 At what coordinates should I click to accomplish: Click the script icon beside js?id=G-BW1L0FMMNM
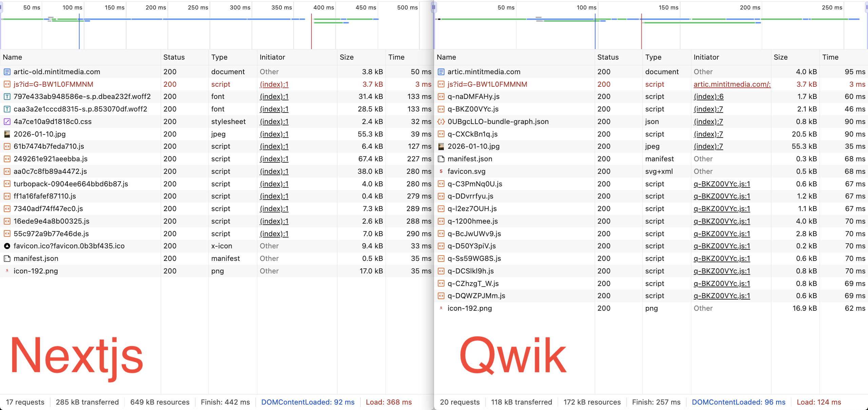tap(7, 84)
